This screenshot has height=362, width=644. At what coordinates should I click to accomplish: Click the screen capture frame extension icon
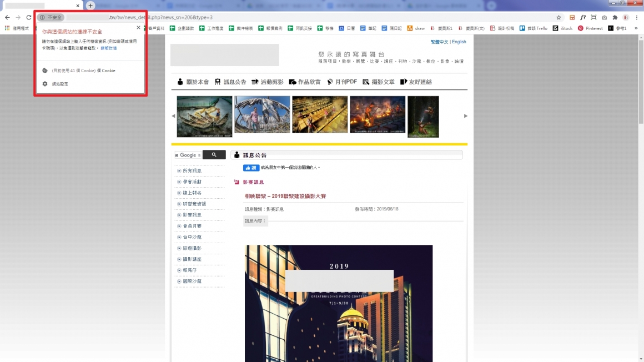tap(593, 17)
